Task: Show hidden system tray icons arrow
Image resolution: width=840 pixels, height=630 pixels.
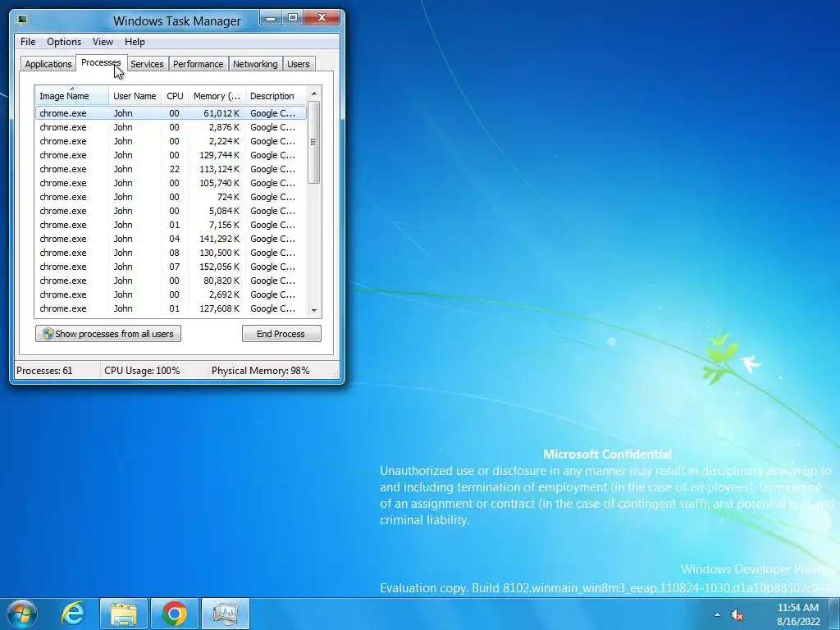Action: coord(717,615)
